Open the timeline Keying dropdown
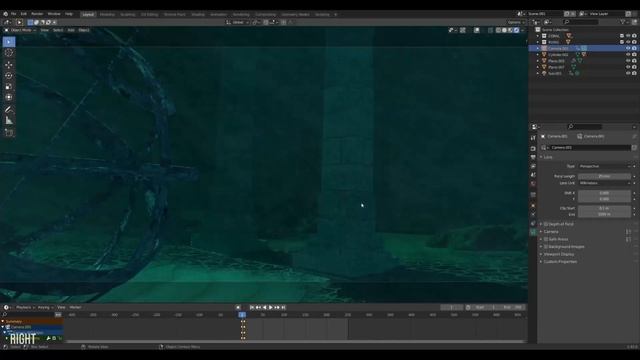Viewport: 640px width, 360px height. click(x=45, y=307)
